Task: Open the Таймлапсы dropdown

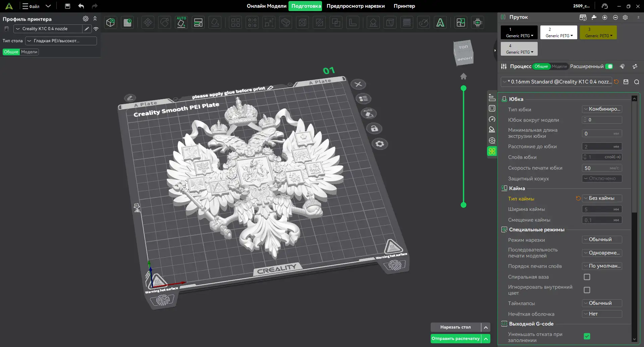Action: 602,303
